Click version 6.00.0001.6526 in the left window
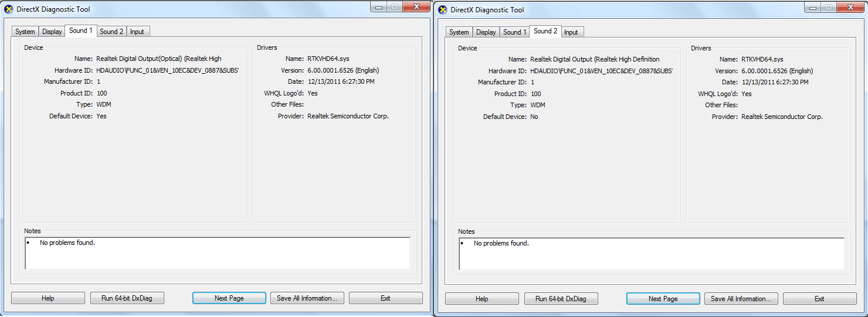 point(343,70)
